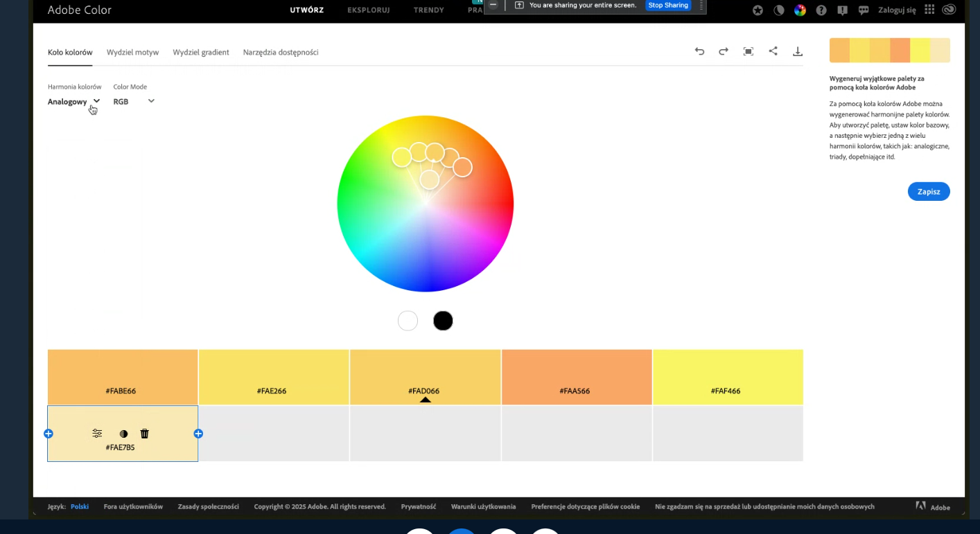Click the pale marker nearest the wheel center
The height and width of the screenshot is (534, 980).
[430, 179]
